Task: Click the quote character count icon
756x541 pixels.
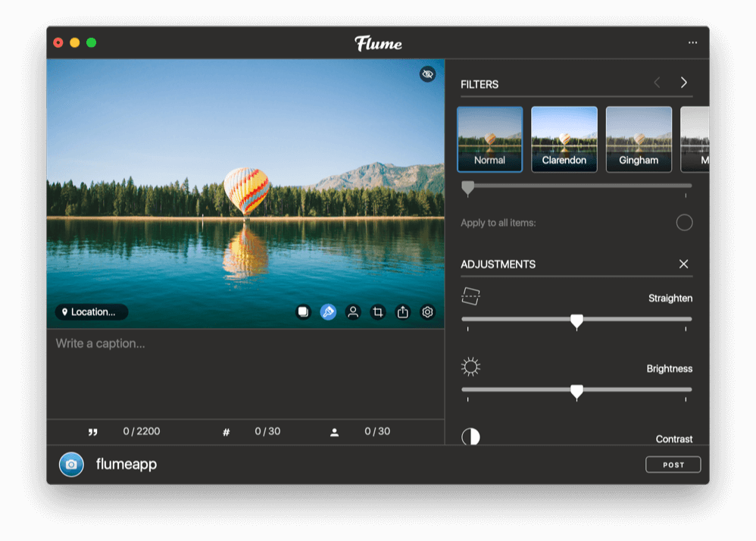Action: 93,432
